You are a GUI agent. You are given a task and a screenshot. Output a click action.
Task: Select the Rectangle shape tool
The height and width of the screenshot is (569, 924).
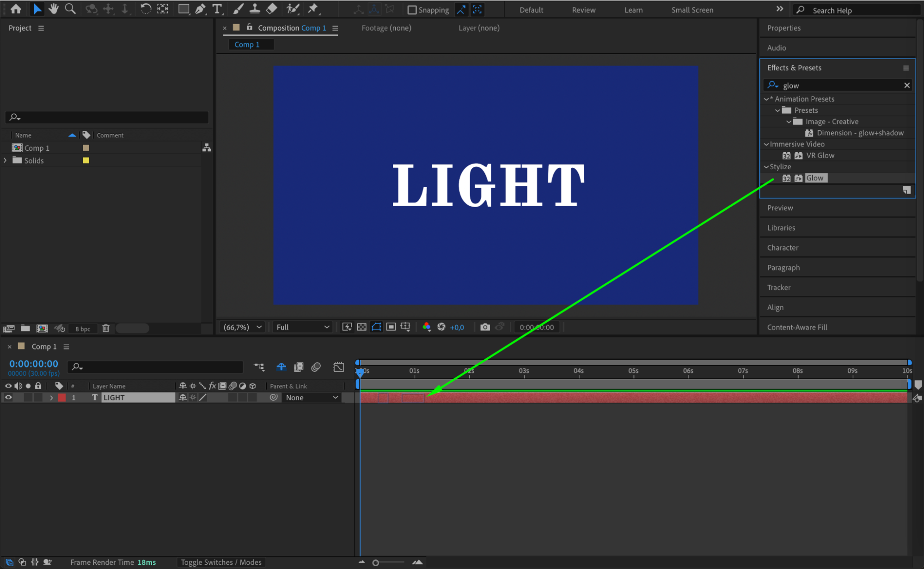(184, 9)
